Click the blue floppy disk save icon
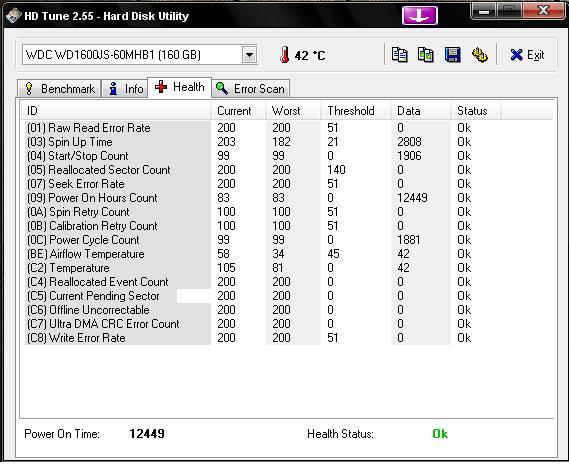569x464 pixels. [x=453, y=55]
